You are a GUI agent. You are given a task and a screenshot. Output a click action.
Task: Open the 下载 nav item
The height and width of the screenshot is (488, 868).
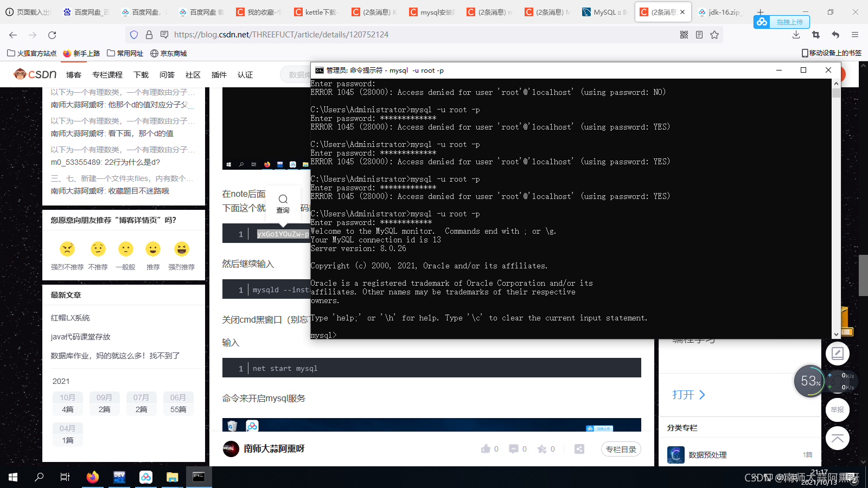[141, 75]
